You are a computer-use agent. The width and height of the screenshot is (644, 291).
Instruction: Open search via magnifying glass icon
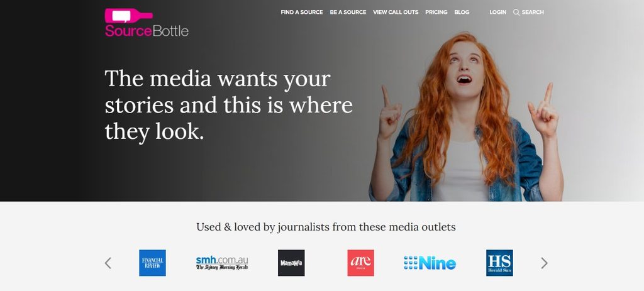[x=516, y=13]
